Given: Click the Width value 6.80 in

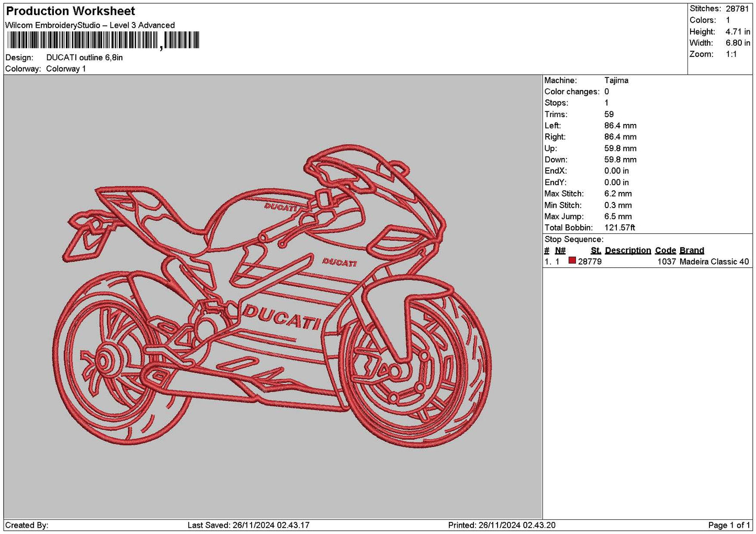Looking at the screenshot, I should point(738,43).
